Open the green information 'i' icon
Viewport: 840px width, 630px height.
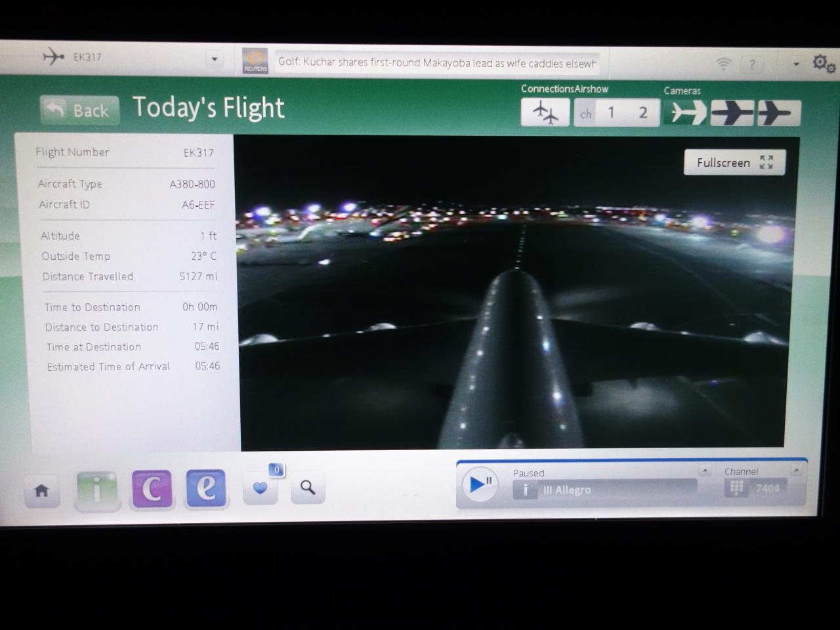tap(97, 490)
